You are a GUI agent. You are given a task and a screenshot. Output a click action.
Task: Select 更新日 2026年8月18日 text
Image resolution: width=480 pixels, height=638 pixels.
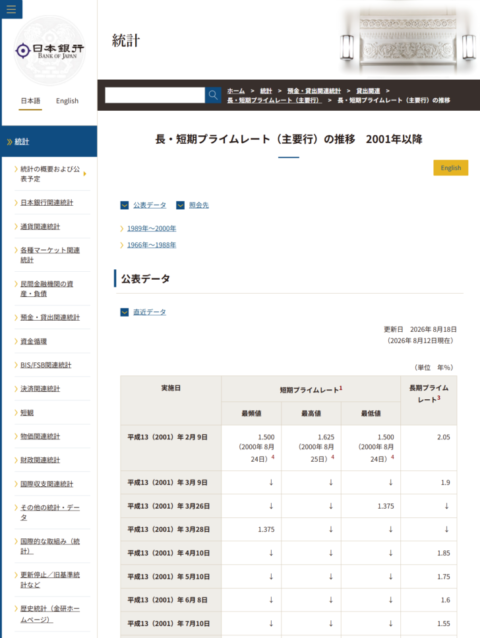[x=420, y=329]
